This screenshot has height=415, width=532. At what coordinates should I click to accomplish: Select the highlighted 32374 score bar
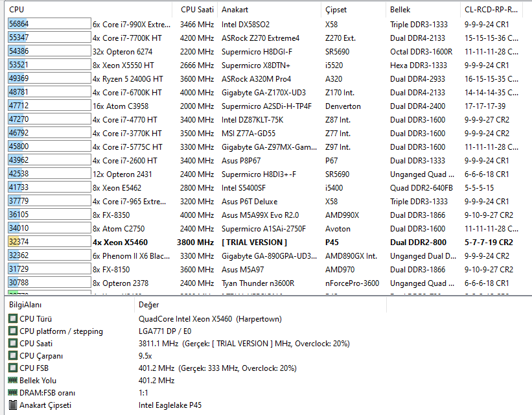(x=49, y=242)
